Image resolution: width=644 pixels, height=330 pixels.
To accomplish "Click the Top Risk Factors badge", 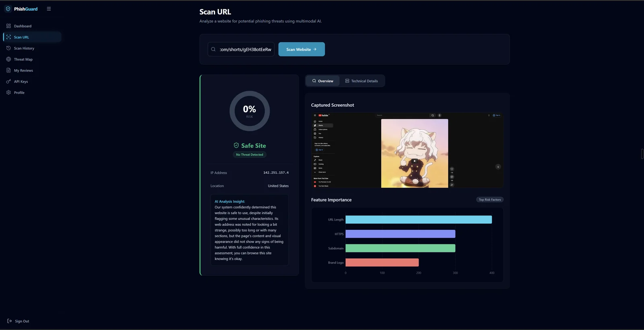I will pyautogui.click(x=490, y=200).
